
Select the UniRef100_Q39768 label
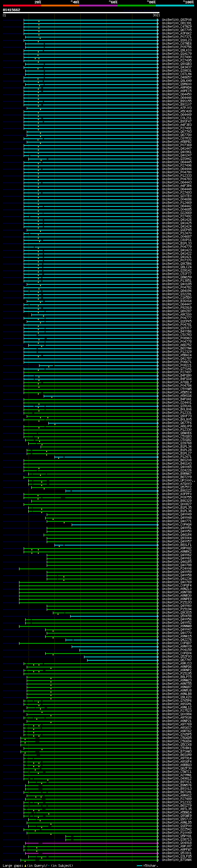click(177, 443)
